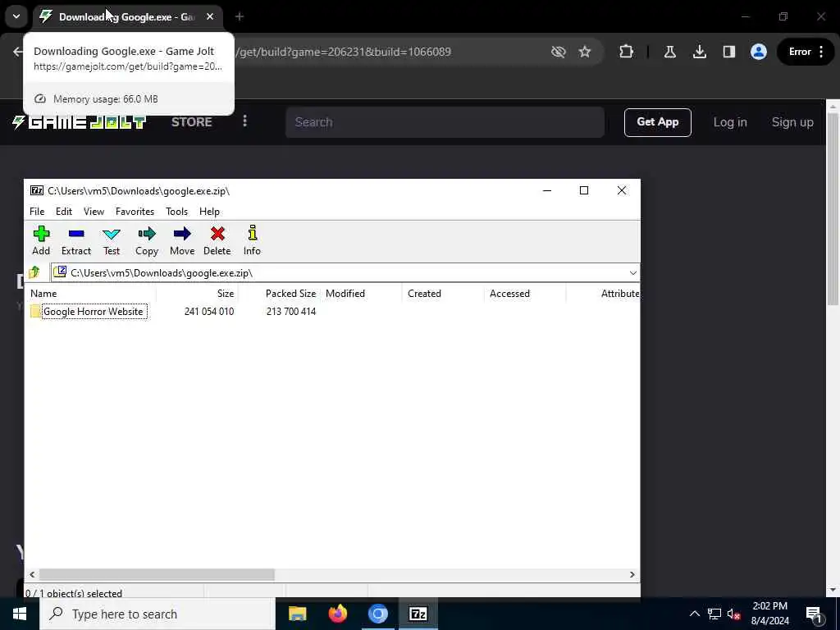The image size is (840, 630).
Task: Open the Tools menu
Action: point(177,212)
